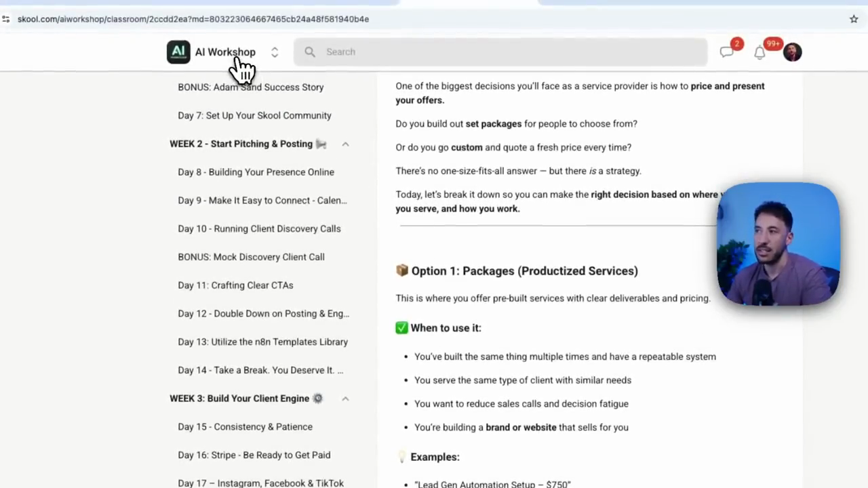The image size is (868, 488).
Task: Click the Search input field
Action: pyautogui.click(x=500, y=52)
